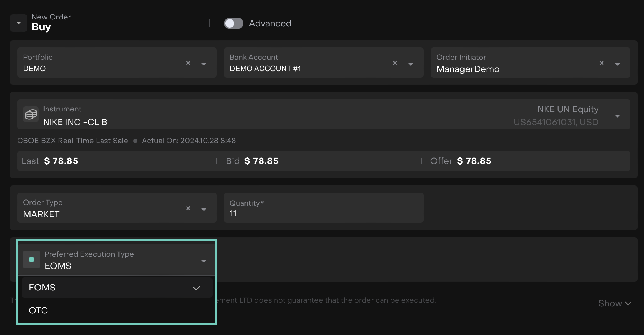Click the Last price $ 78.85 value
Viewport: 644px width, 335px height.
61,161
